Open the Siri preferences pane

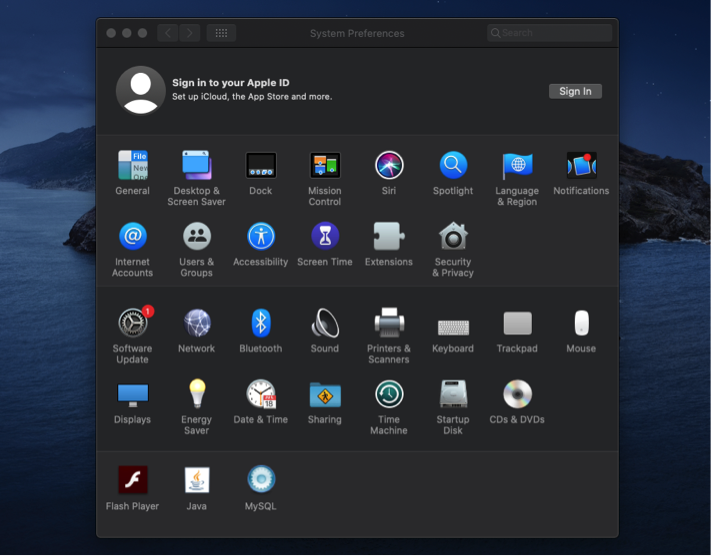click(389, 165)
